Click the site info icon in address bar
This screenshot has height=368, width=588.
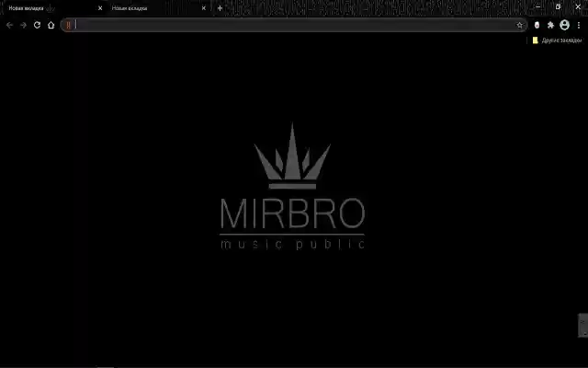click(x=68, y=25)
